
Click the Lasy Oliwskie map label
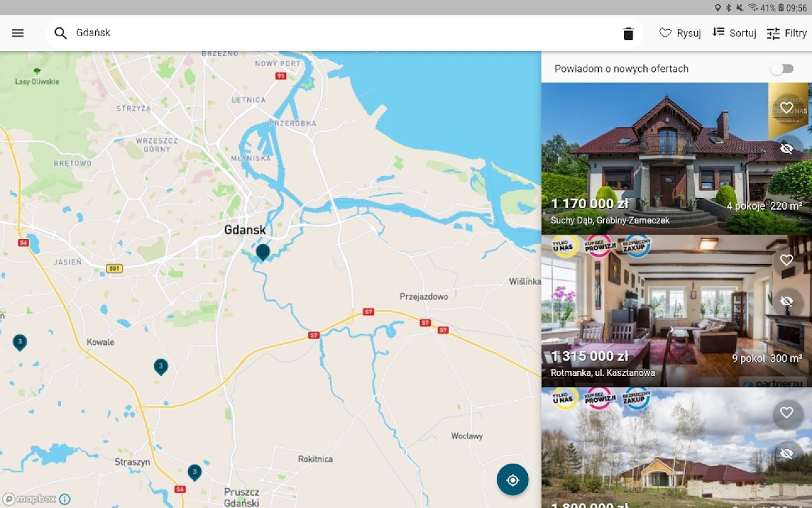click(x=37, y=81)
